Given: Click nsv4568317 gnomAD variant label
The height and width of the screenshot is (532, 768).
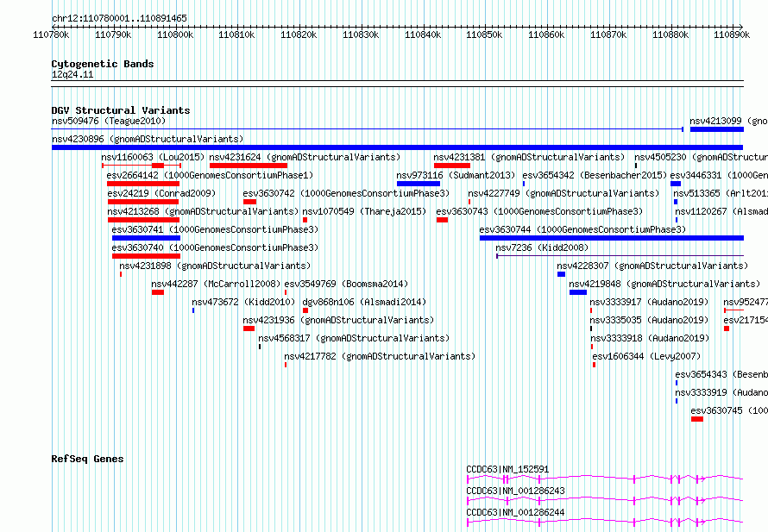Looking at the screenshot, I should [x=354, y=338].
